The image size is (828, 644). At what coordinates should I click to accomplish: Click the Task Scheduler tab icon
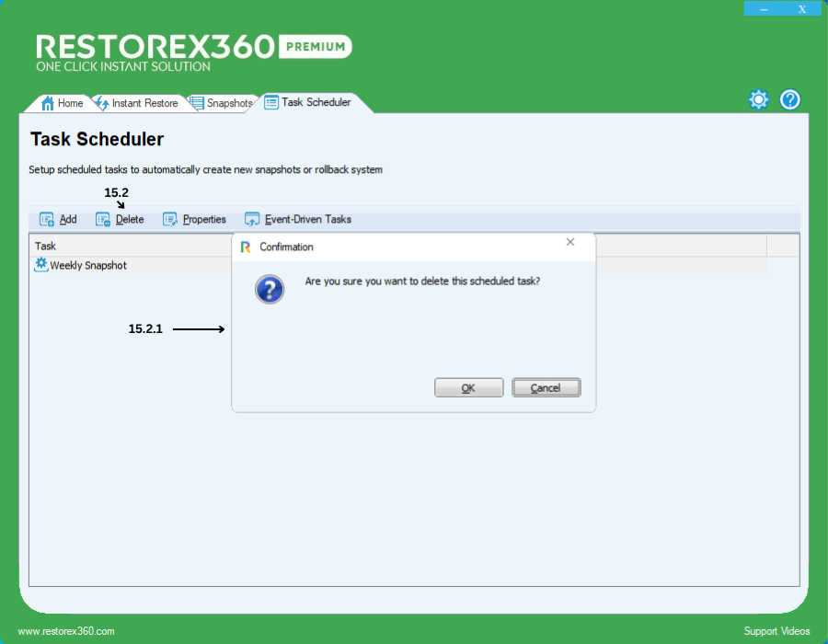point(271,103)
